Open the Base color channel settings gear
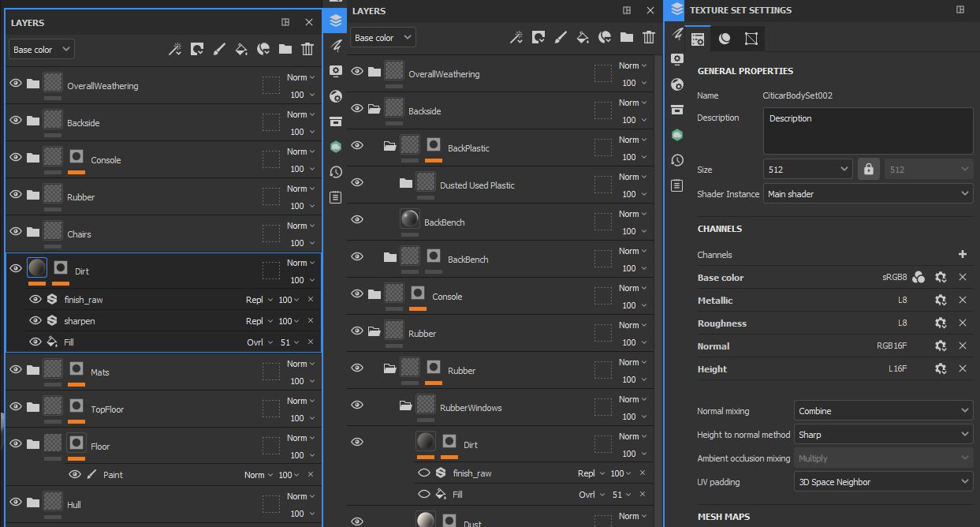 (940, 278)
